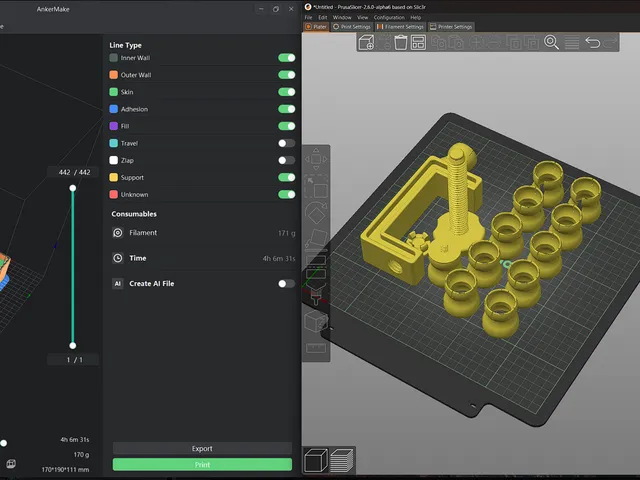Select the Cut tool in left gizmo bar
The image size is (640, 480).
pos(316,266)
